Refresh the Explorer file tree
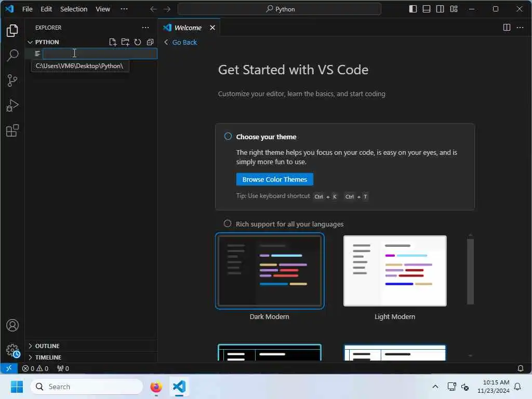The image size is (532, 399). pyautogui.click(x=137, y=42)
